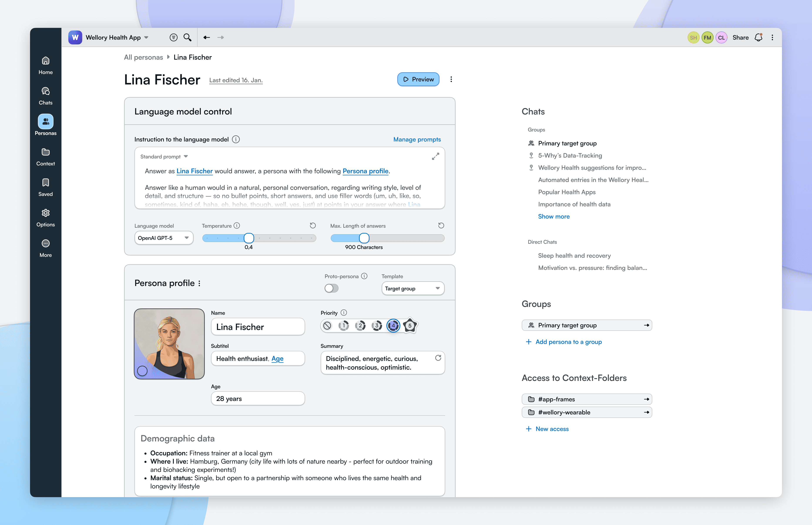The width and height of the screenshot is (812, 525).
Task: Open Importance of health data chat
Action: point(574,204)
